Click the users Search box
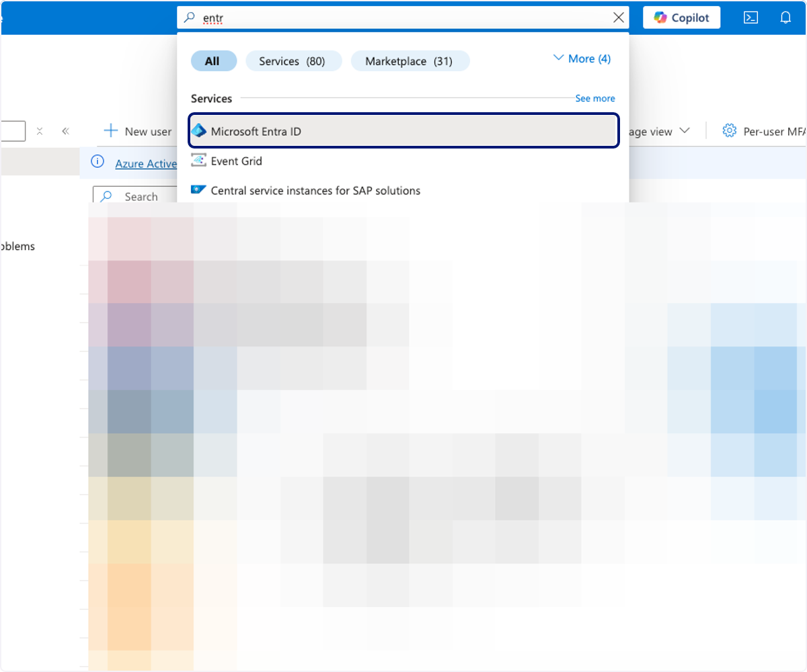 [134, 196]
